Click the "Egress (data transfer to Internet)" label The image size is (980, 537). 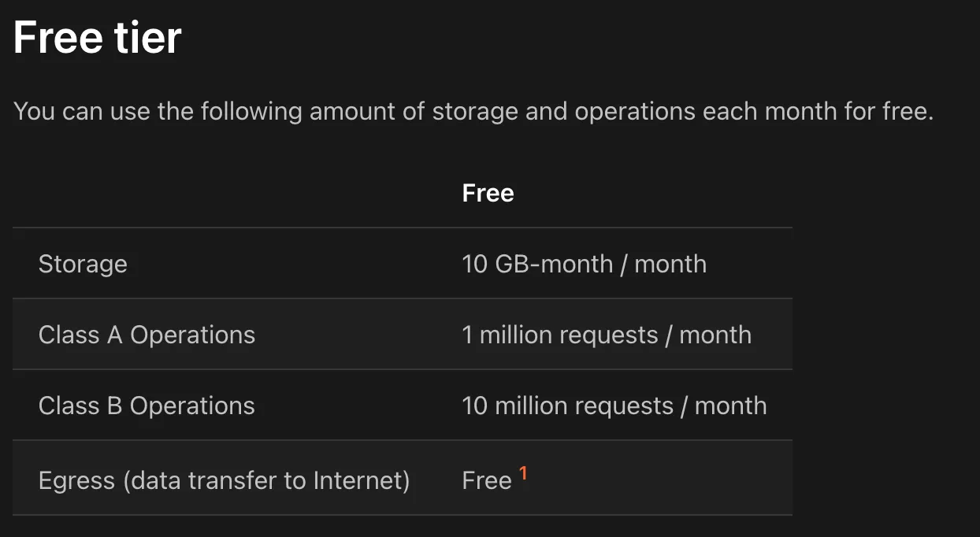click(224, 480)
